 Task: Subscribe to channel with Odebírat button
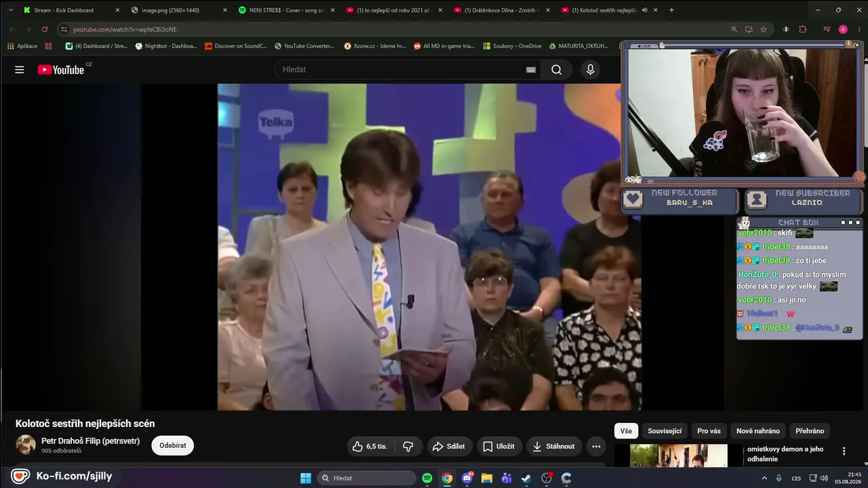pos(173,445)
